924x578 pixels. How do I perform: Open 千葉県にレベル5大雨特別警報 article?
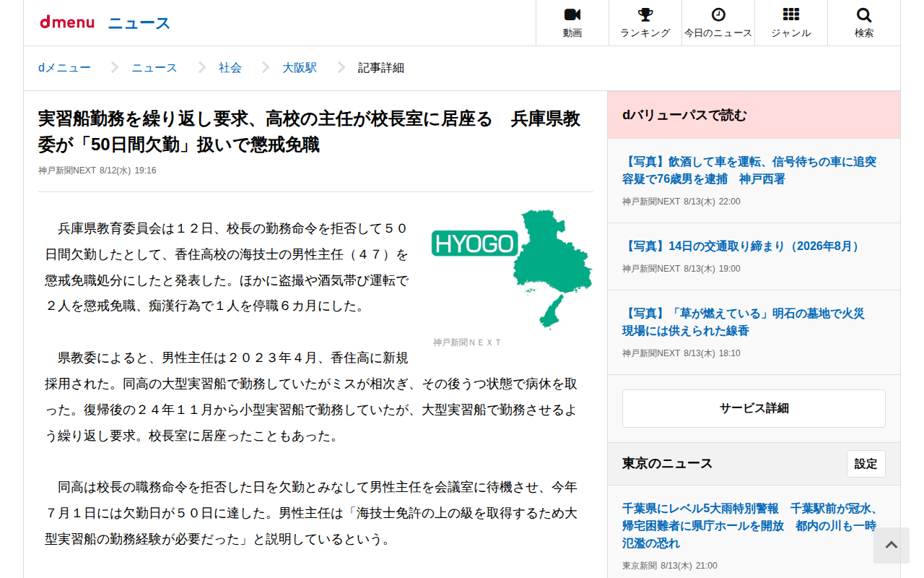coord(751,525)
